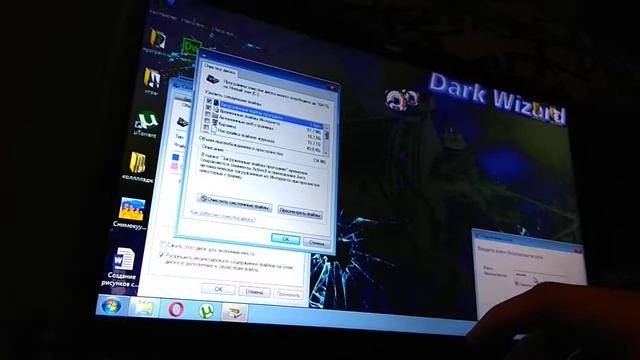This screenshot has height=360, width=640.
Task: Open the Windows Start menu orb
Action: [111, 306]
